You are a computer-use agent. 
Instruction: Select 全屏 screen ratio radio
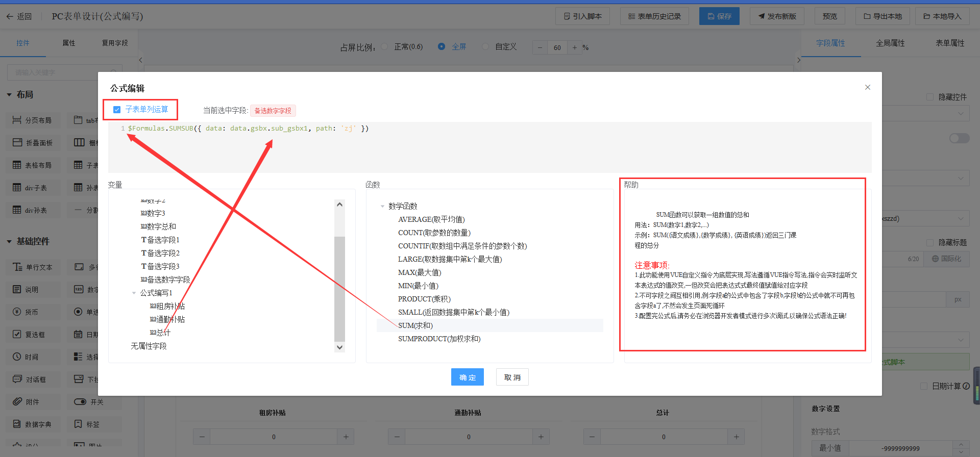point(442,46)
